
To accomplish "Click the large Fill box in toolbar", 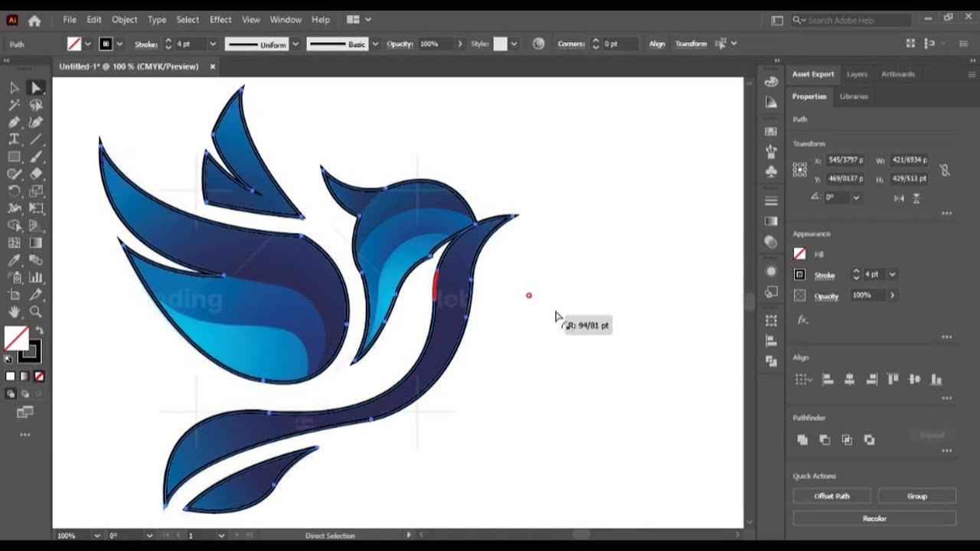I will [x=16, y=338].
